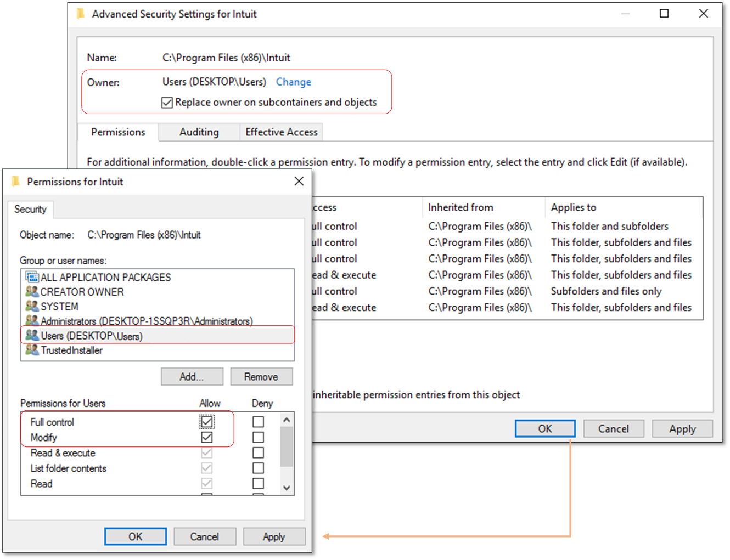Click the TrustedInstaller user icon
Image resolution: width=730 pixels, height=560 pixels.
[32, 350]
